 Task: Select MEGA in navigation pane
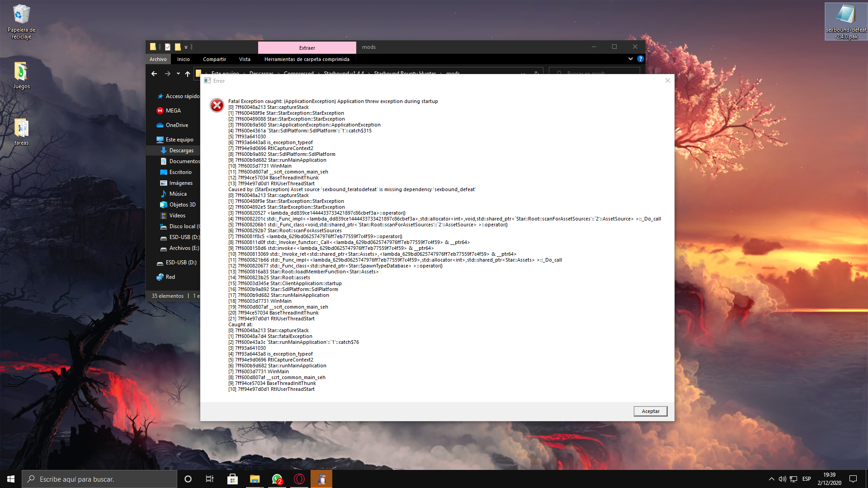[x=169, y=111]
